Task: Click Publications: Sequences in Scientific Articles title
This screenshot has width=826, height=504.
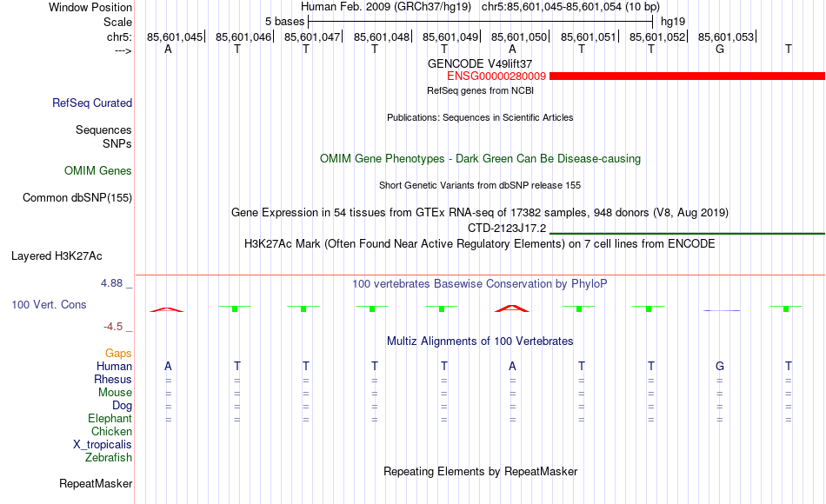Action: pos(480,117)
